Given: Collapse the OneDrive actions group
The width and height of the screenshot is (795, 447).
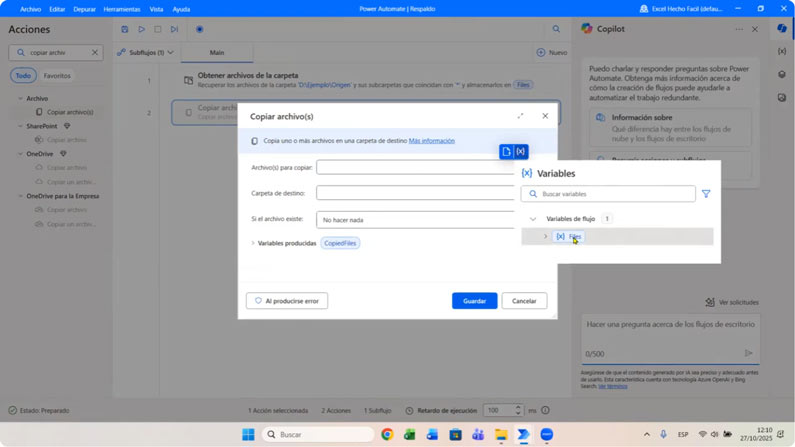Looking at the screenshot, I should pyautogui.click(x=20, y=154).
